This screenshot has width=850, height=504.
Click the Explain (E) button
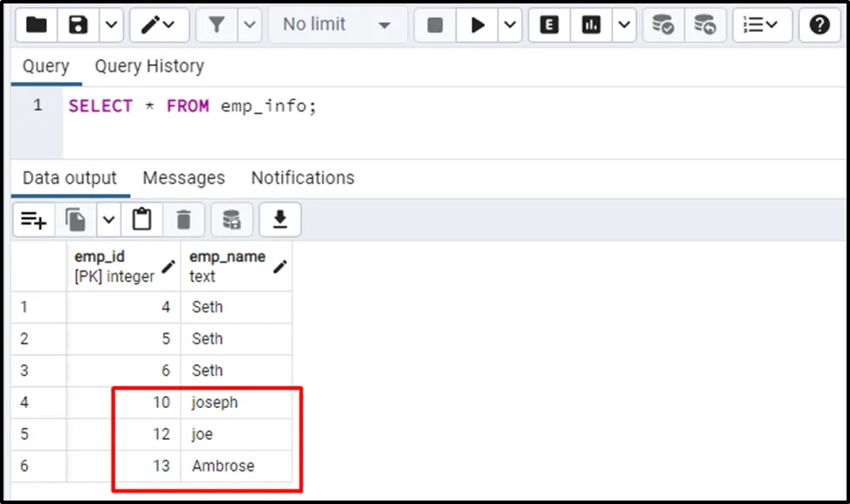tap(549, 25)
